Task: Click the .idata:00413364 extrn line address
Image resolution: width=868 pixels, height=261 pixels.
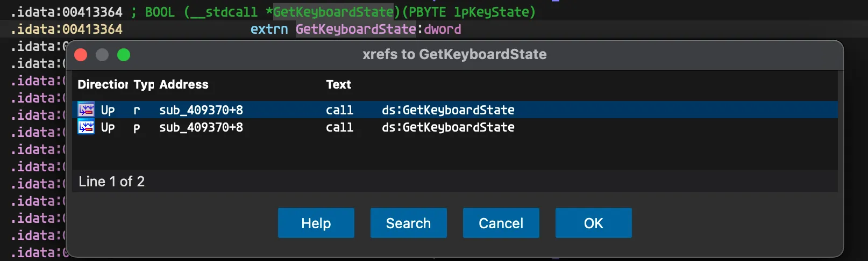Action: [x=67, y=29]
